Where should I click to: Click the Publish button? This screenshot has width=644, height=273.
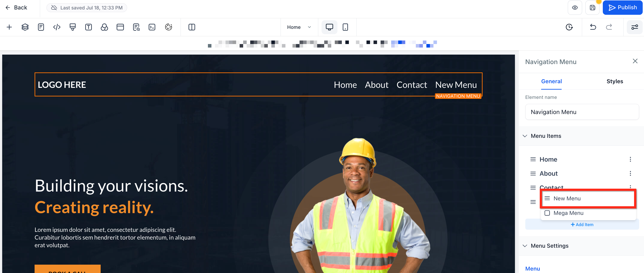622,7
